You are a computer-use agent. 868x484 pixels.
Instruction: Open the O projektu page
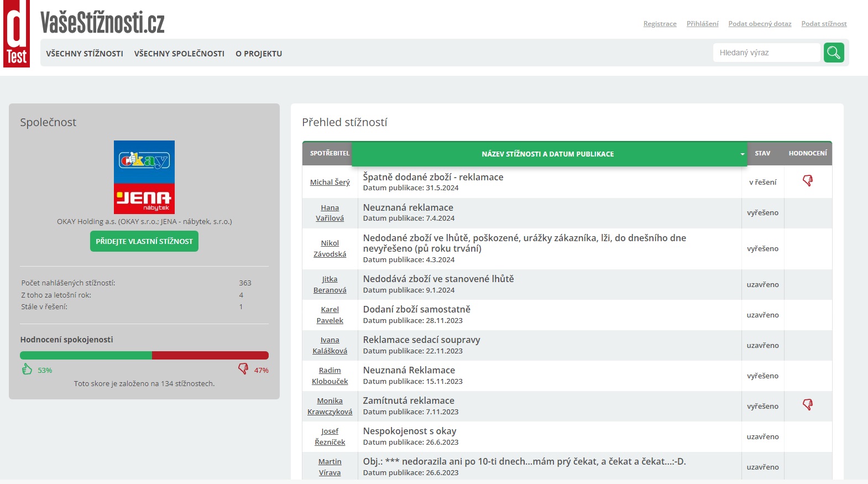[x=259, y=54]
